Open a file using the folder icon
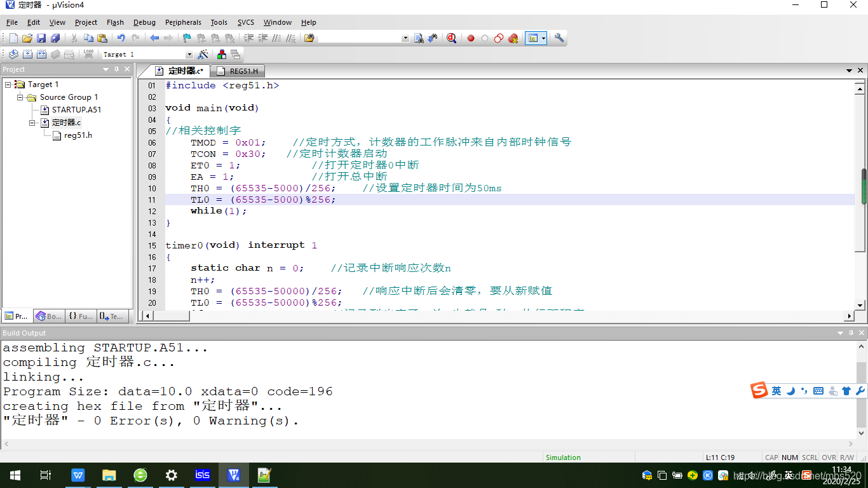 27,38
